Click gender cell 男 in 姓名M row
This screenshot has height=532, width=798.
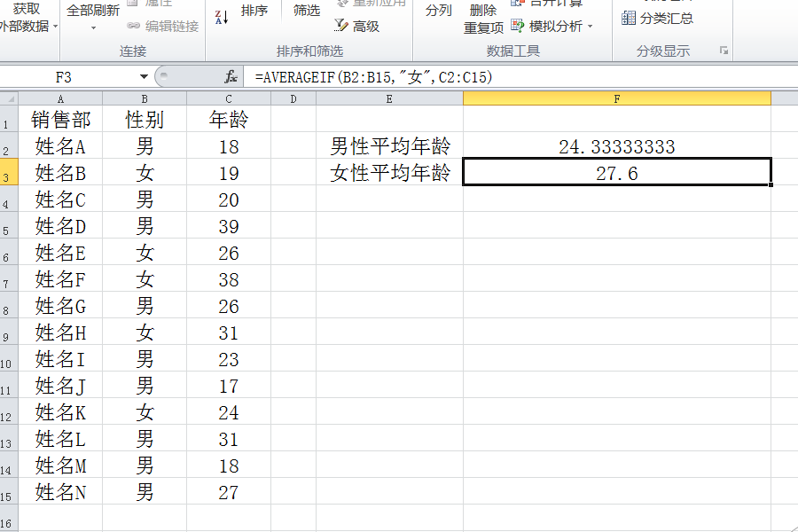(x=145, y=465)
